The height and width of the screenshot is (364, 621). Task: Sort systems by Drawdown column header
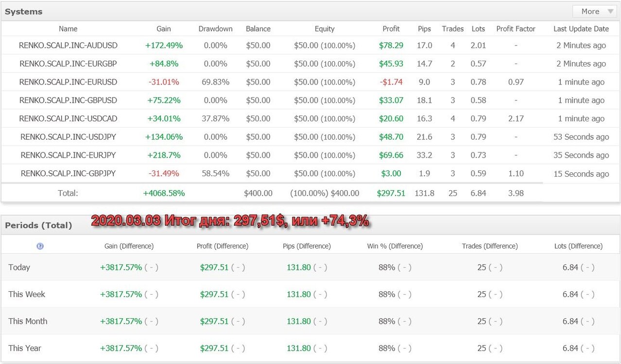(x=215, y=29)
